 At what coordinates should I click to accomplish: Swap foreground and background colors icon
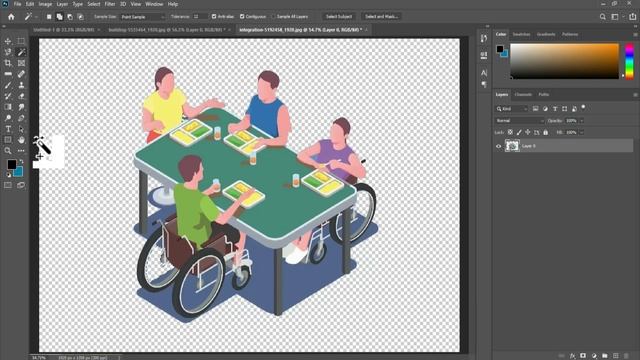[21, 161]
